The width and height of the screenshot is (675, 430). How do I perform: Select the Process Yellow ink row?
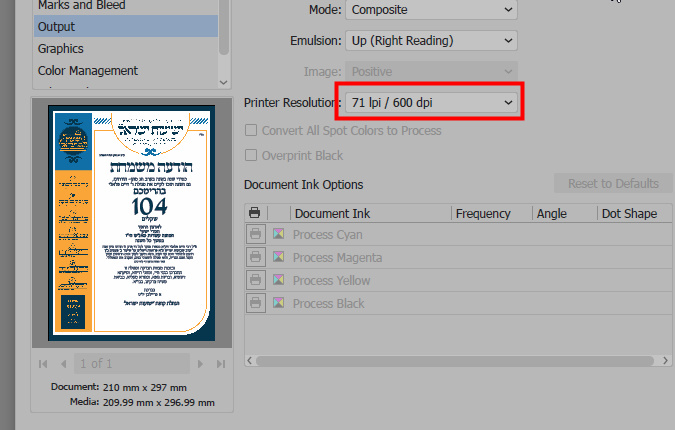(458, 281)
